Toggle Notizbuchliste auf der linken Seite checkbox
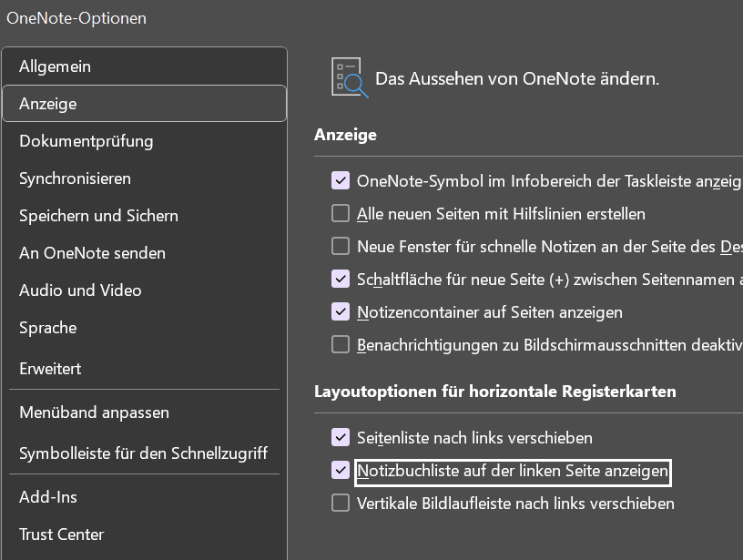743x560 pixels. pos(341,470)
